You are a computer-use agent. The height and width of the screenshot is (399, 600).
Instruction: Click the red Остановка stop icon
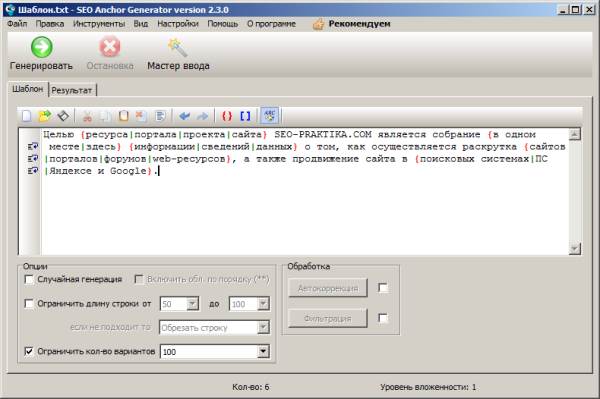[x=110, y=47]
